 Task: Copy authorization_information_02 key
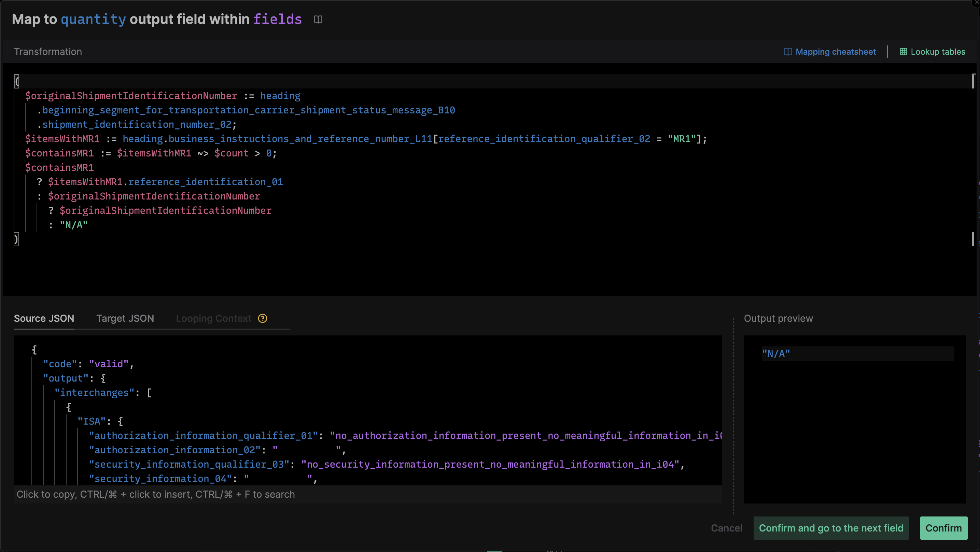coord(174,450)
